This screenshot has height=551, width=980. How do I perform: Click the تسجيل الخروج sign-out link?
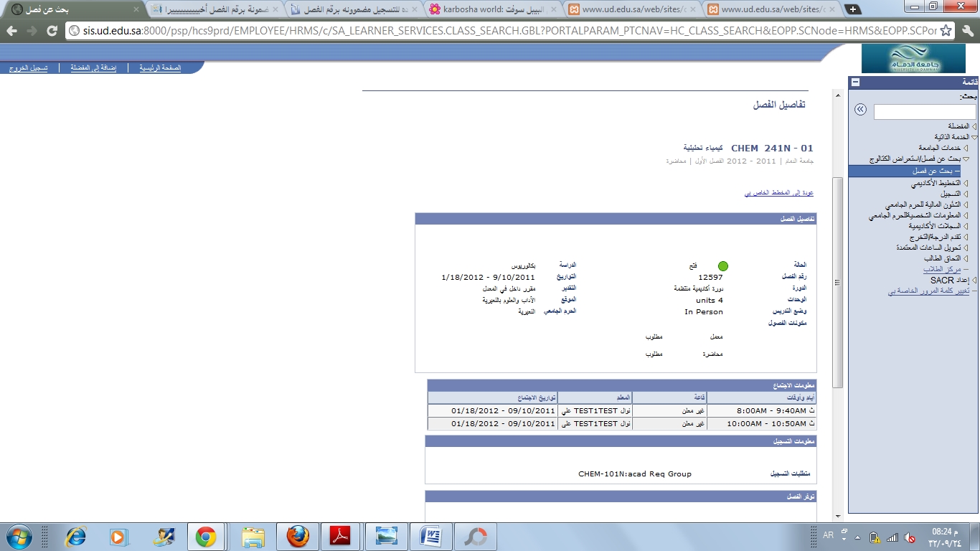pos(29,68)
